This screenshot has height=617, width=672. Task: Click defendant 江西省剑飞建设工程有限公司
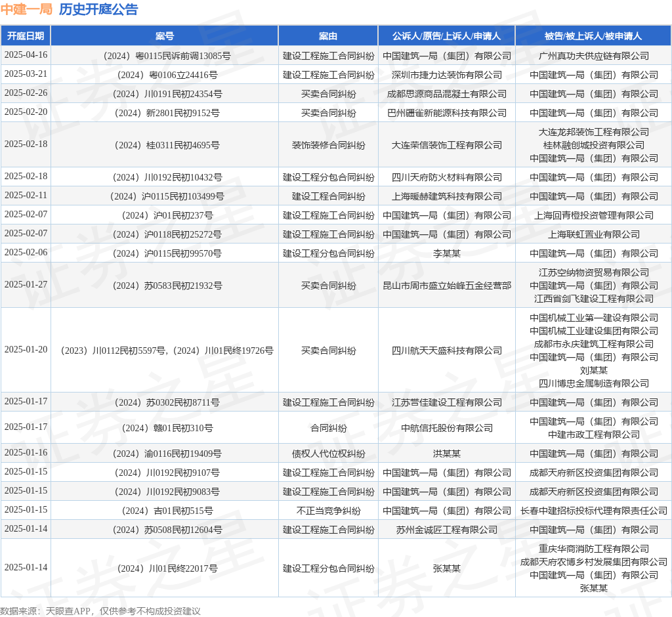pos(593,299)
